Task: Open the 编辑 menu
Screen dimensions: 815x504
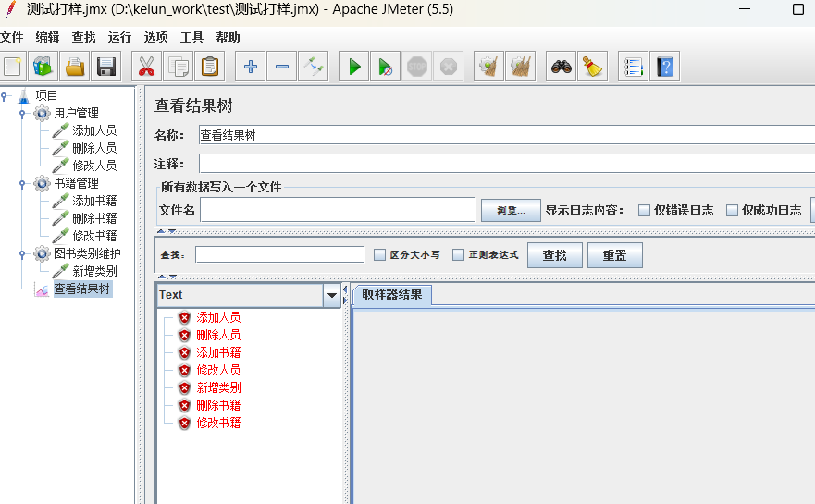Action: (48, 37)
